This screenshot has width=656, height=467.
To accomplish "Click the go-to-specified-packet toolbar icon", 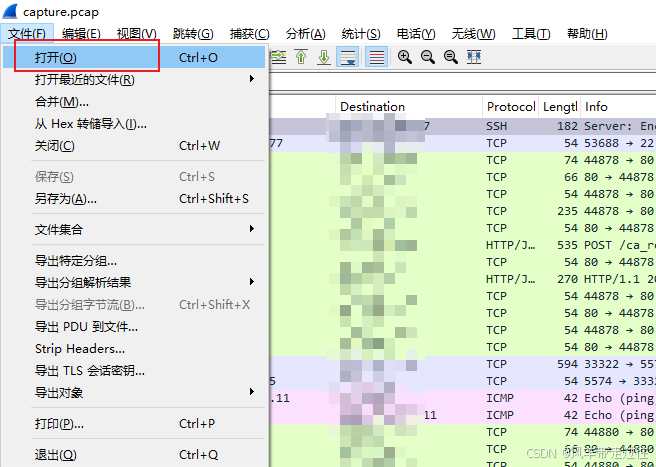I will 279,57.
